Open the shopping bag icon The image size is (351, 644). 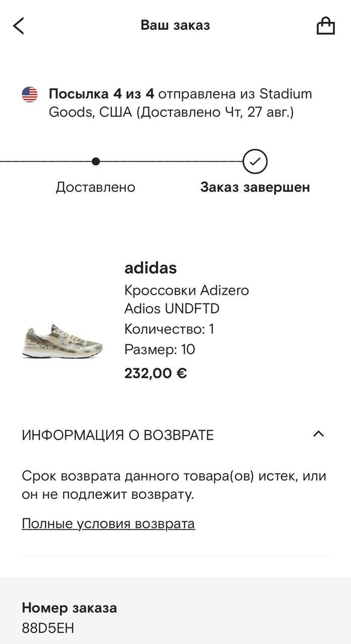coord(325,26)
